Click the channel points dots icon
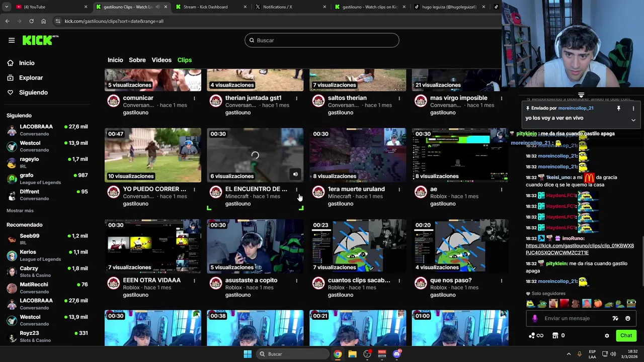 (532, 335)
